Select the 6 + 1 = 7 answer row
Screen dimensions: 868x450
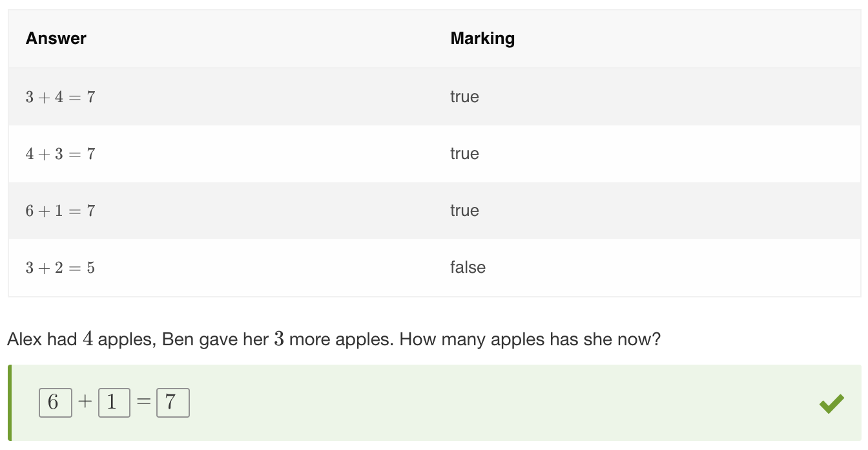click(434, 211)
